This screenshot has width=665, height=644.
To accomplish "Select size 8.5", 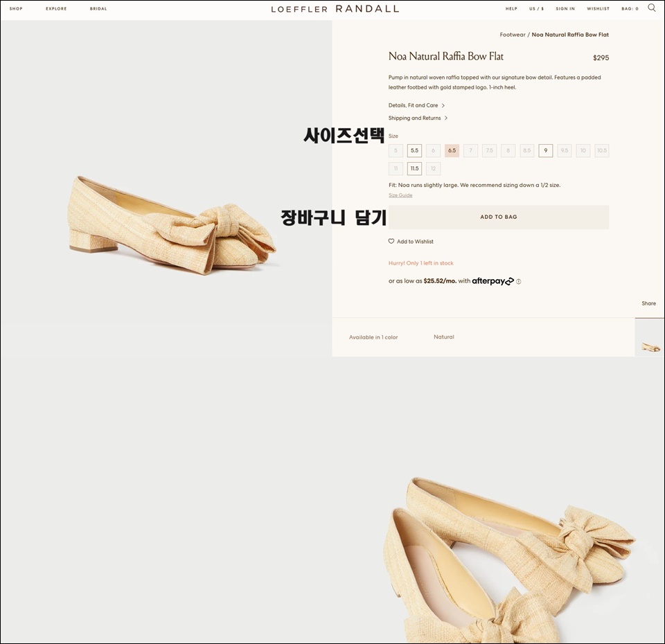I will 526,150.
